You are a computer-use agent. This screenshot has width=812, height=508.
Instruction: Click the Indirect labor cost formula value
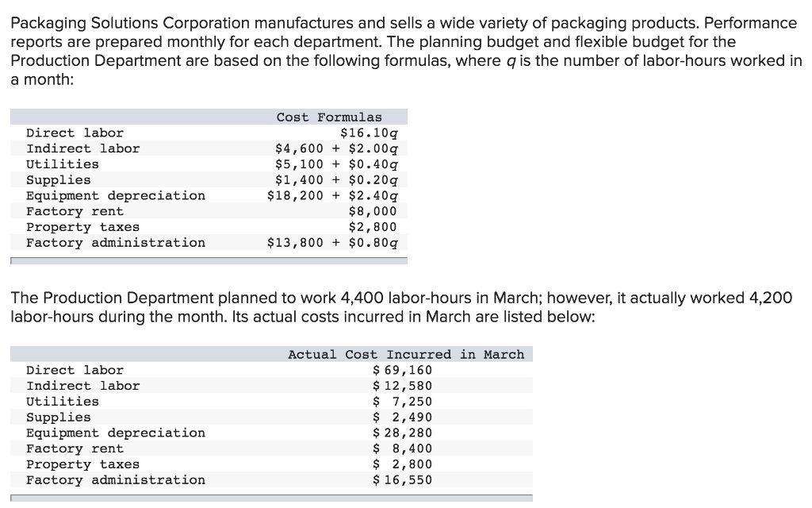pyautogui.click(x=336, y=148)
